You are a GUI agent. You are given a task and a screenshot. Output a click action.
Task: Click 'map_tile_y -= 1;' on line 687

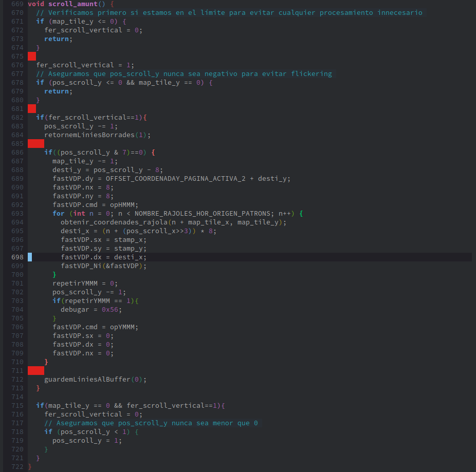85,161
